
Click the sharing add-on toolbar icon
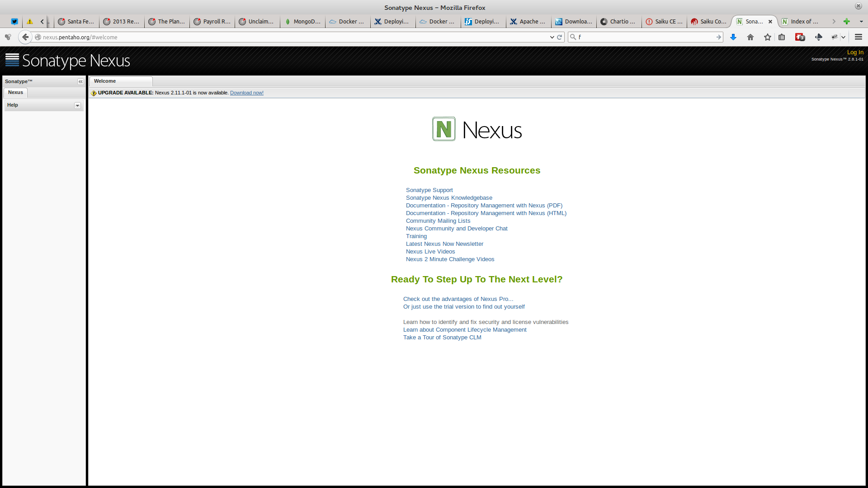[818, 37]
